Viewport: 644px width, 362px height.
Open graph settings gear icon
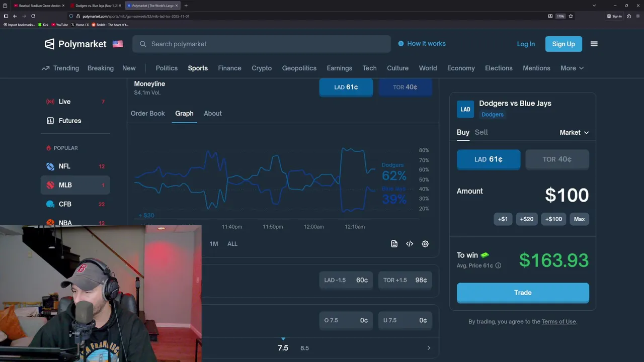425,244
